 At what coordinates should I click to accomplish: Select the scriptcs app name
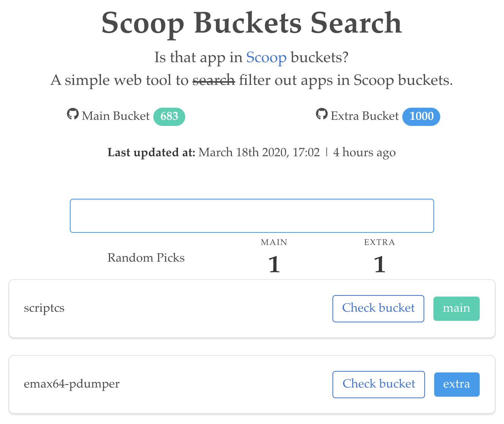(x=44, y=308)
